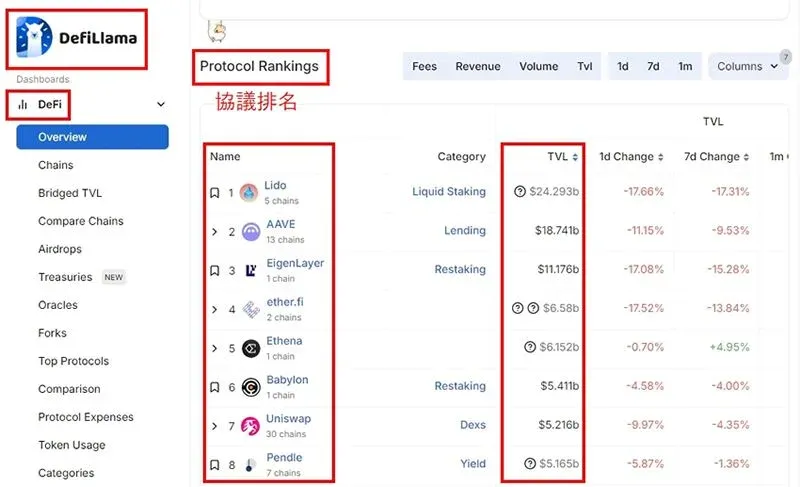Viewport: 800px width, 487px height.
Task: Open the Forks page
Action: click(52, 334)
